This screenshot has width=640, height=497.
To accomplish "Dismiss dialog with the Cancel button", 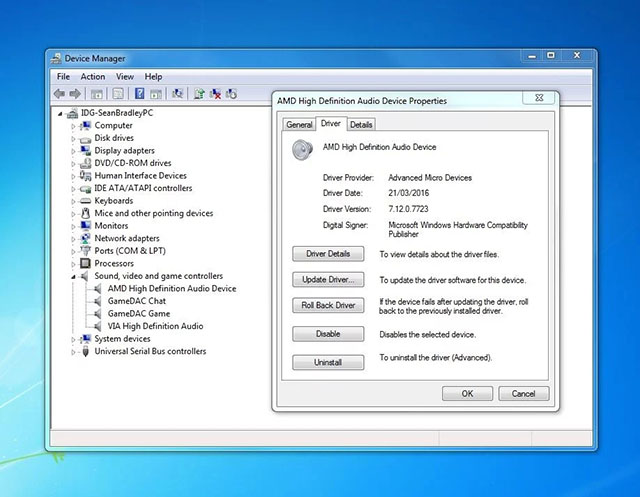I will click(x=524, y=394).
